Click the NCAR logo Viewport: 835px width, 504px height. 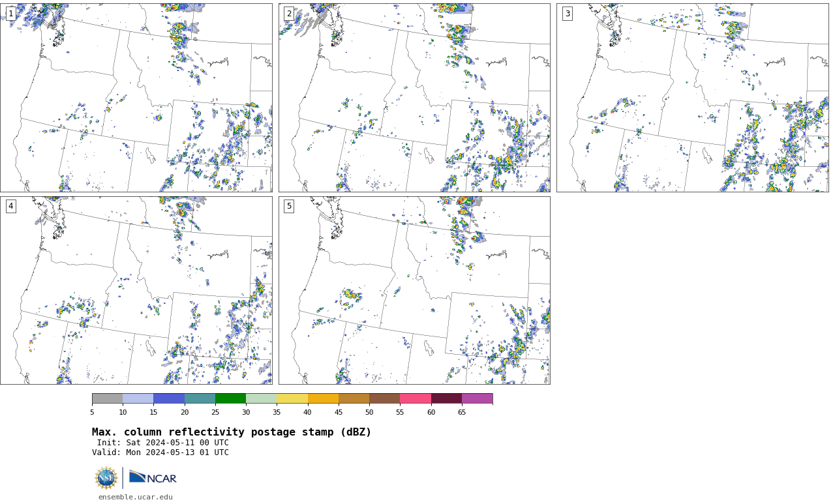point(153,478)
